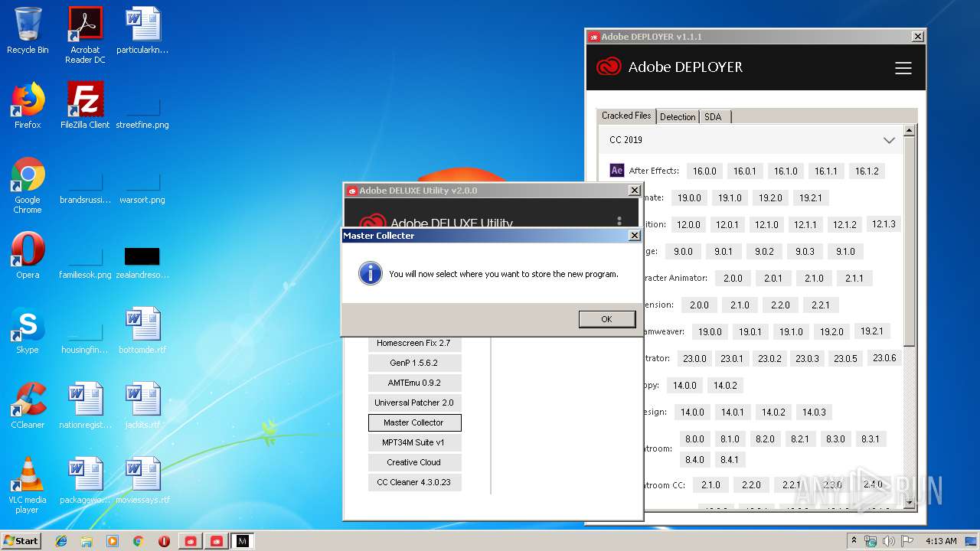The image size is (980, 551).
Task: Click OK in the Master Collecter dialog
Action: 606,319
